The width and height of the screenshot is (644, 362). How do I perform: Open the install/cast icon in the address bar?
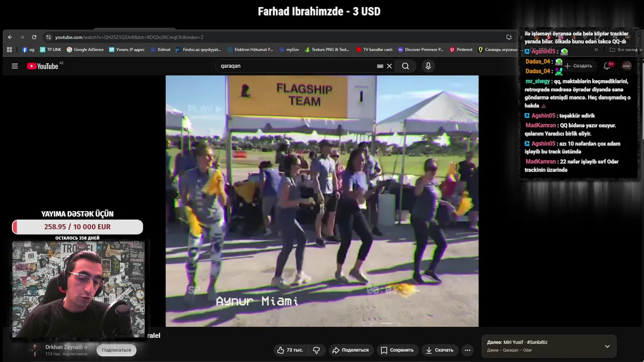[509, 37]
